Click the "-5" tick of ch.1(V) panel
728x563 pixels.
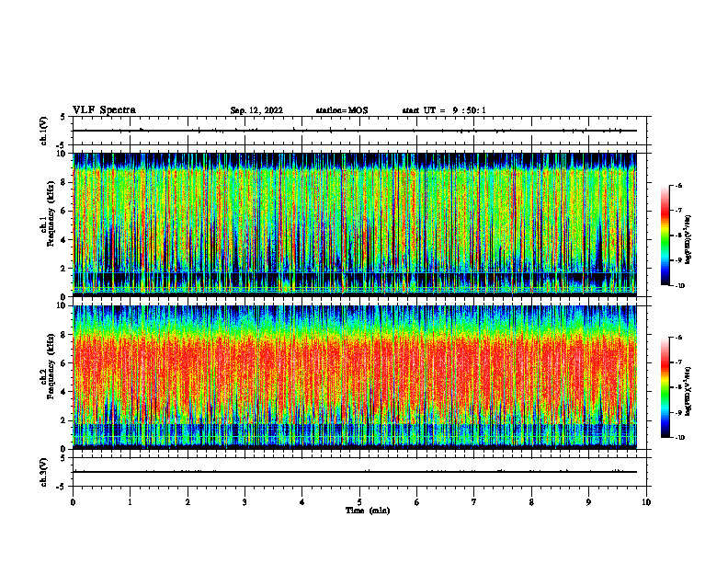coord(62,145)
